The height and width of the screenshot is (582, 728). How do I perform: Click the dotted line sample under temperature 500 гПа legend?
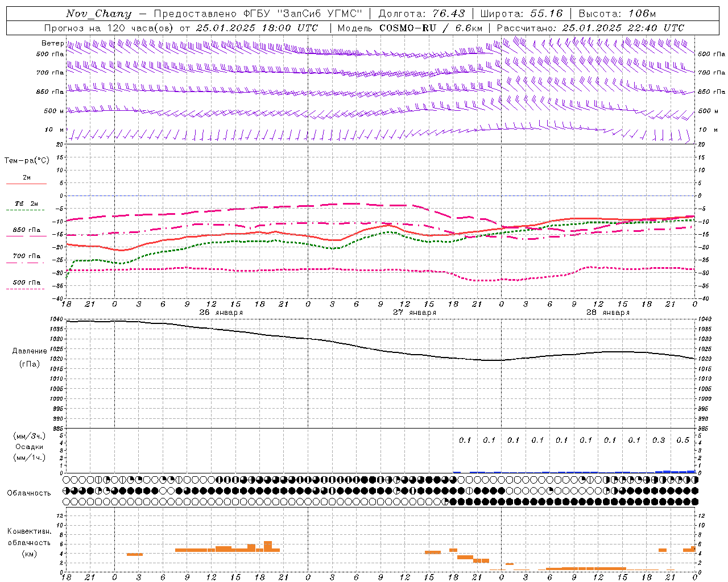point(26,289)
